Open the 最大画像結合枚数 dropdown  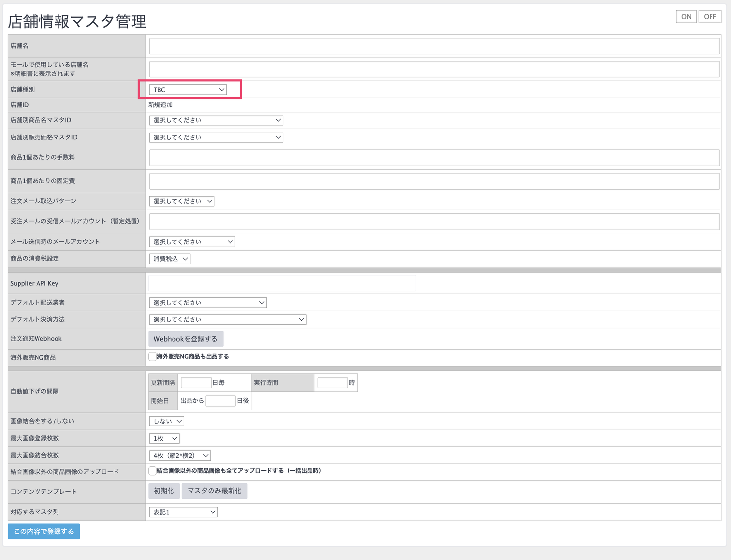180,456
